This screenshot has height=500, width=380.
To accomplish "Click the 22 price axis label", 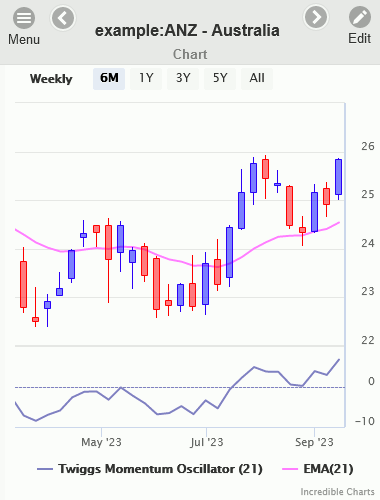I will pyautogui.click(x=368, y=340).
